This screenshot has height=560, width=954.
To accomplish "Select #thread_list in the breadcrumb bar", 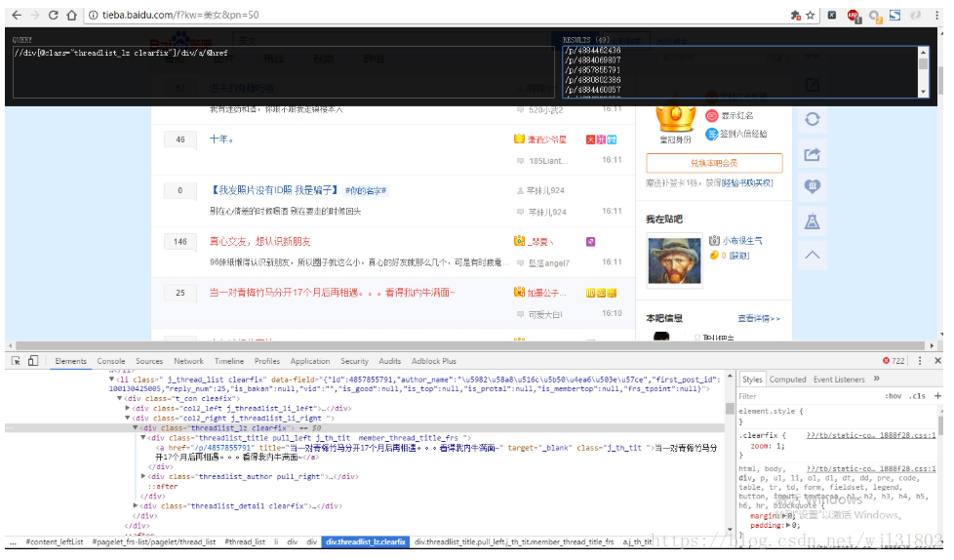I will click(245, 541).
